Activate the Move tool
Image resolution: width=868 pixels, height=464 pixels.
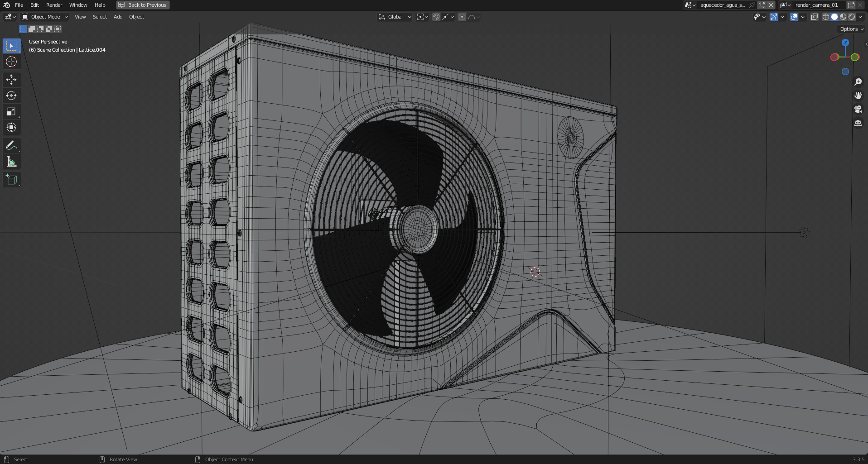(11, 80)
